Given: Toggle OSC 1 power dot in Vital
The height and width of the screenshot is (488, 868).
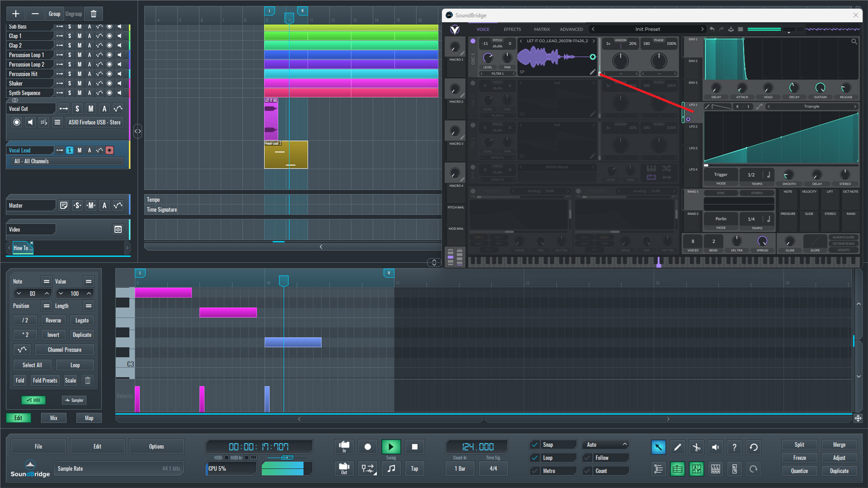Looking at the screenshot, I should (x=473, y=41).
